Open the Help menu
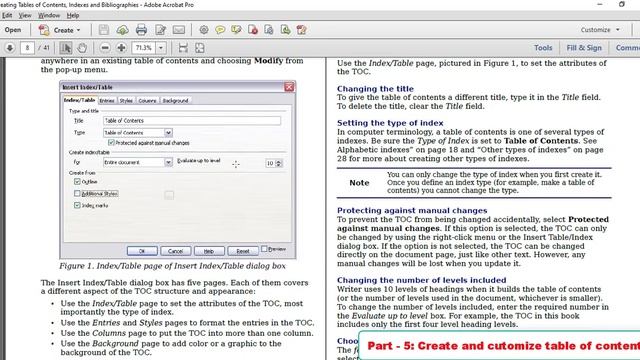This screenshot has width=640, height=360. pyautogui.click(x=73, y=16)
